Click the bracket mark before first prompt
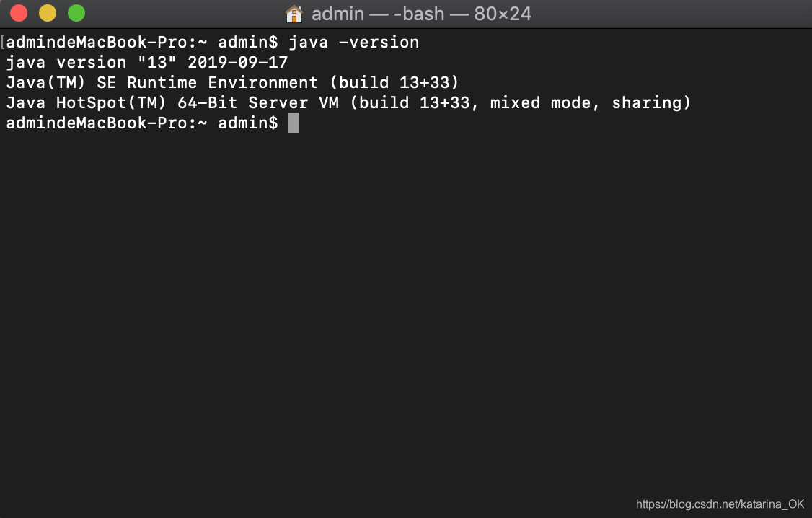 coord(3,42)
